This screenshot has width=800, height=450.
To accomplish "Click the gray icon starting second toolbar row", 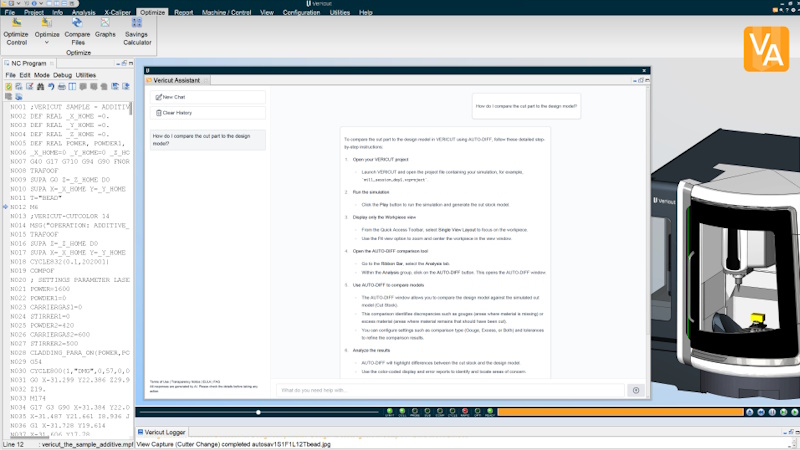I will [9, 96].
